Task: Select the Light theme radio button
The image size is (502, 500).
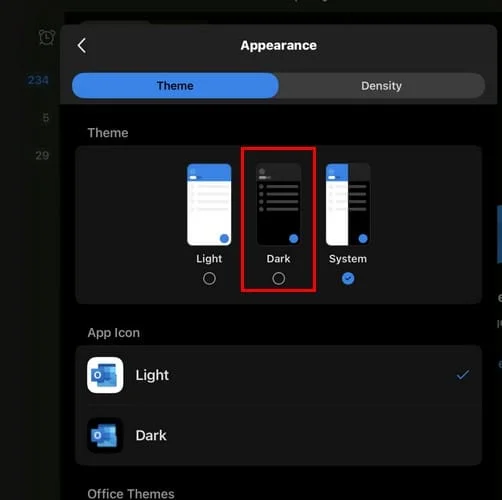Action: [x=209, y=278]
